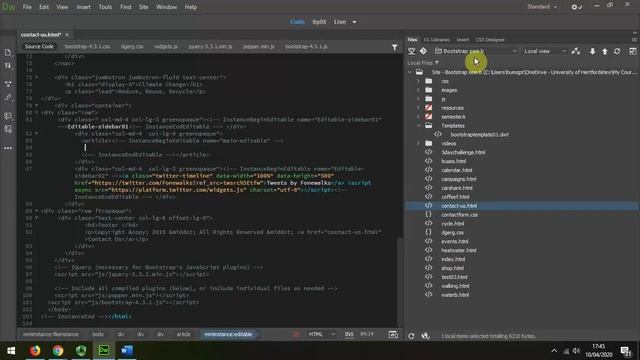This screenshot has height=360, width=640.
Task: Open the Insert menu
Action: click(x=83, y=7)
